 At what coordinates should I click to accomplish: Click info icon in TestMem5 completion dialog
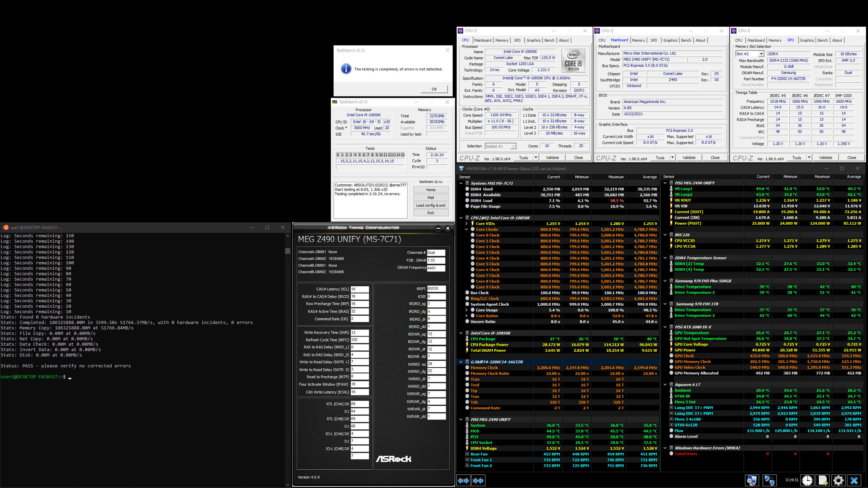coord(346,69)
